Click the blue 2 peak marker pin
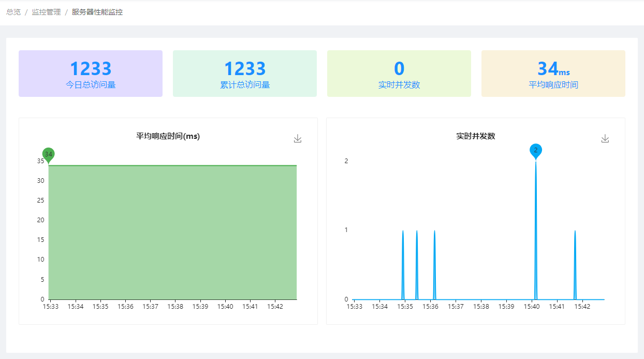The width and height of the screenshot is (644, 359). [536, 151]
